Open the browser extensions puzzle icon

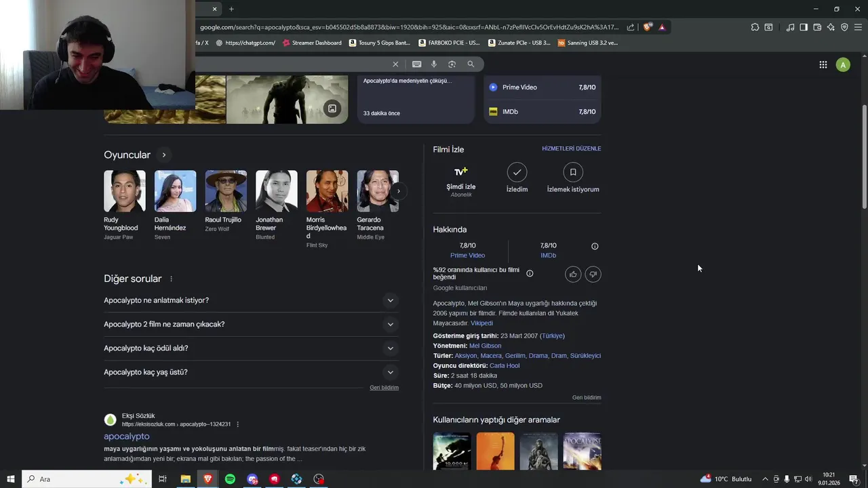[755, 27]
